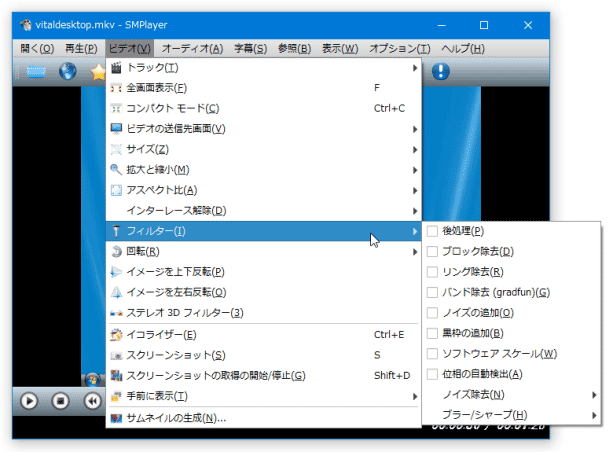Click the open file toolbar icon
The height and width of the screenshot is (452, 613).
[37, 71]
